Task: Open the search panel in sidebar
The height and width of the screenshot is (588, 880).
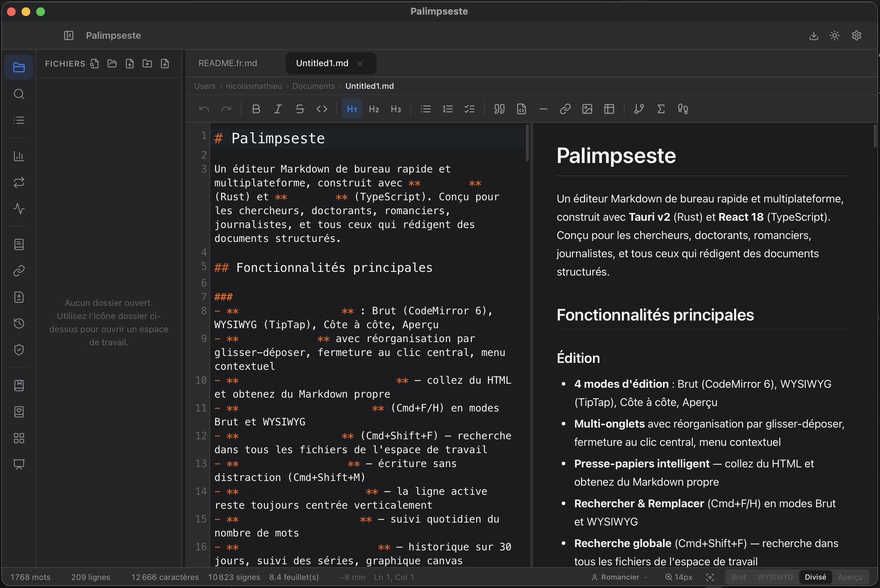Action: pyautogui.click(x=19, y=94)
